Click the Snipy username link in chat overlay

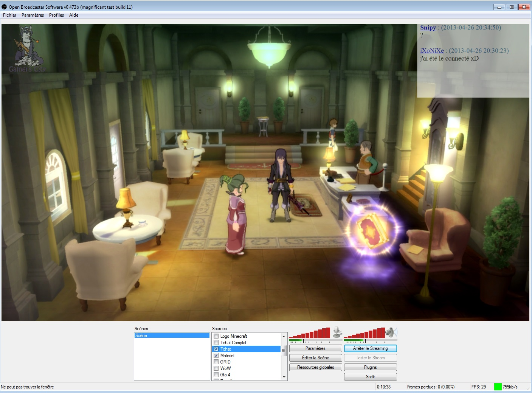point(428,28)
